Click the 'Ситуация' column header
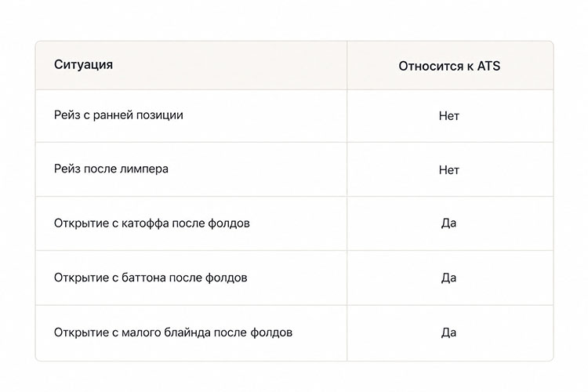The width and height of the screenshot is (588, 392). [83, 64]
